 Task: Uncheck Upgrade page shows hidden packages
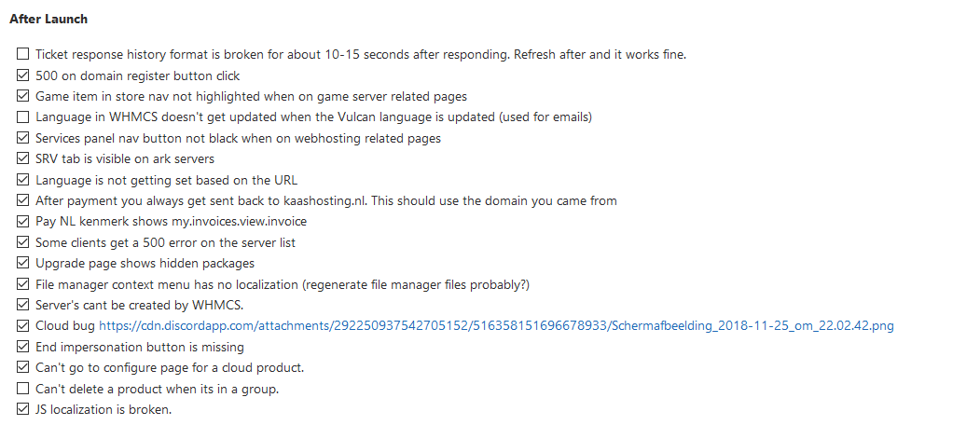23,264
